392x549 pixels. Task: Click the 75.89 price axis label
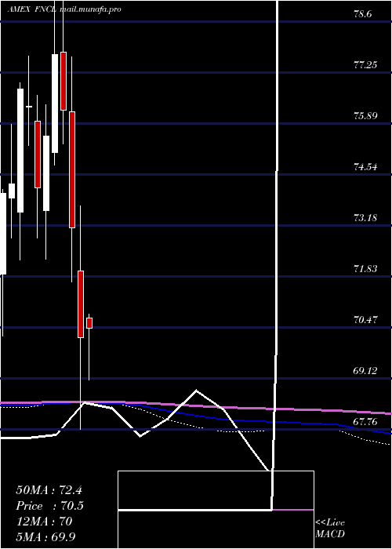click(x=366, y=115)
